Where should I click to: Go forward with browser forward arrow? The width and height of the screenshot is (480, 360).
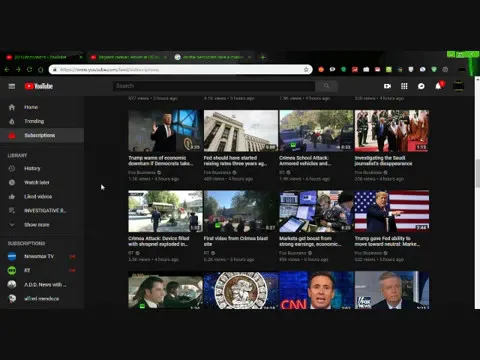pos(18,69)
